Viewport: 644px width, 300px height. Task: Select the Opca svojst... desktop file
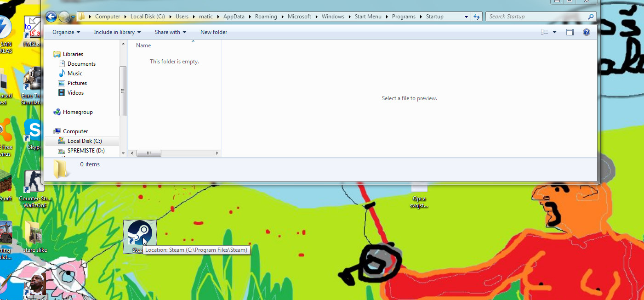click(419, 196)
